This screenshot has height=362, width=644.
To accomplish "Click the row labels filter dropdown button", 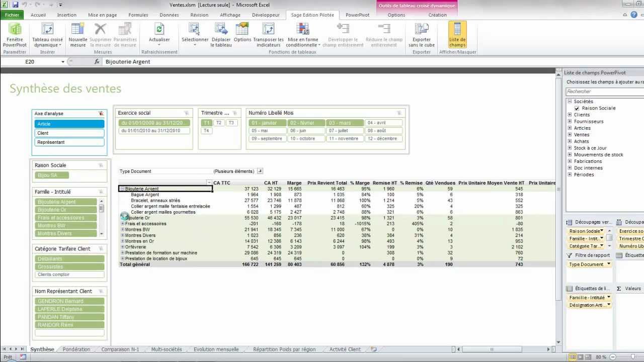I will click(209, 183).
